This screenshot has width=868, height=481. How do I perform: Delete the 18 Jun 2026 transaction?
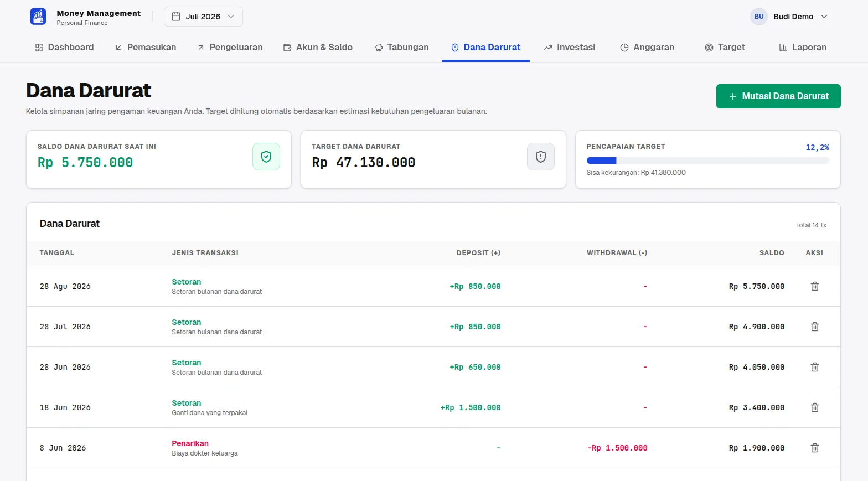coord(815,407)
